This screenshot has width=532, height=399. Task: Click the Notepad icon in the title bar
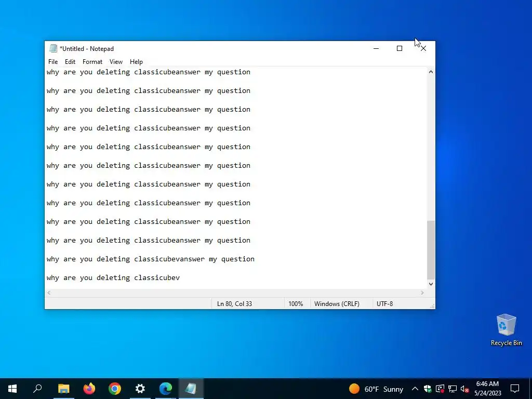coord(53,48)
